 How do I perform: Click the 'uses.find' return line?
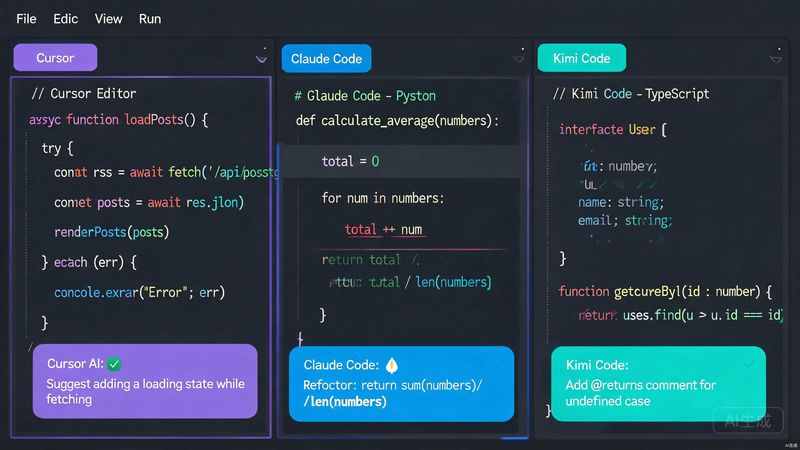click(x=680, y=315)
